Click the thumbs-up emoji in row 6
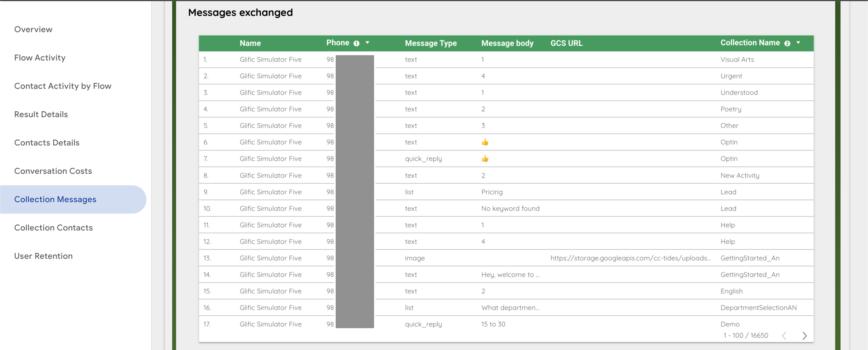 [x=484, y=142]
